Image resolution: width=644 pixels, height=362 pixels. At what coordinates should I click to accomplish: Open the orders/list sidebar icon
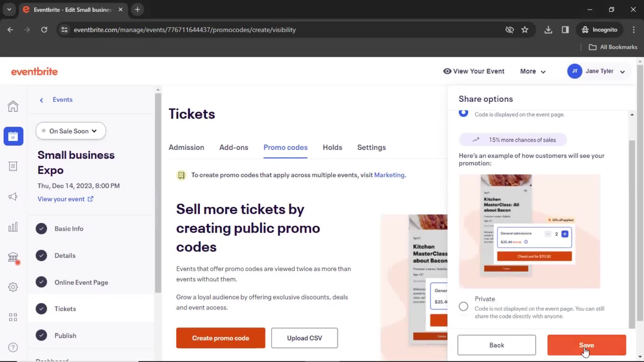[13, 167]
